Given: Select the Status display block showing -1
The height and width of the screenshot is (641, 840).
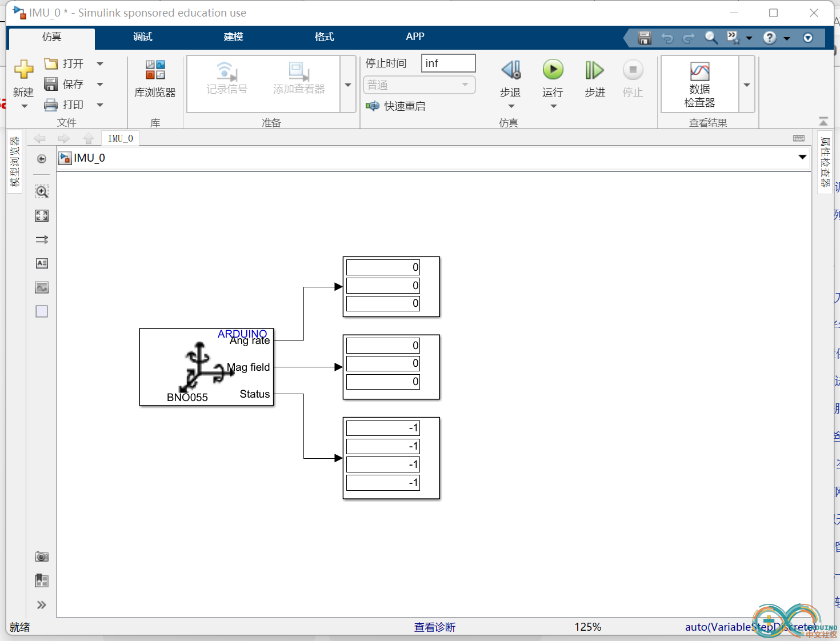Looking at the screenshot, I should pyautogui.click(x=391, y=458).
